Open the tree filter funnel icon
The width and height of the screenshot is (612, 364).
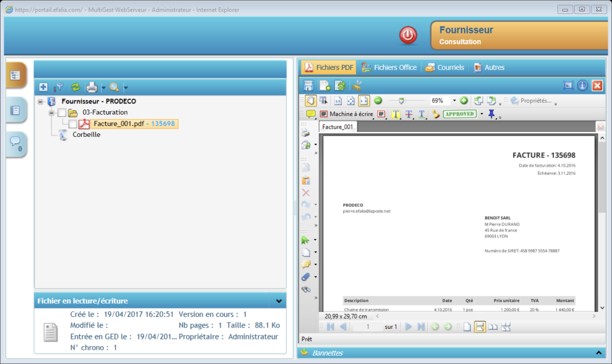click(59, 87)
